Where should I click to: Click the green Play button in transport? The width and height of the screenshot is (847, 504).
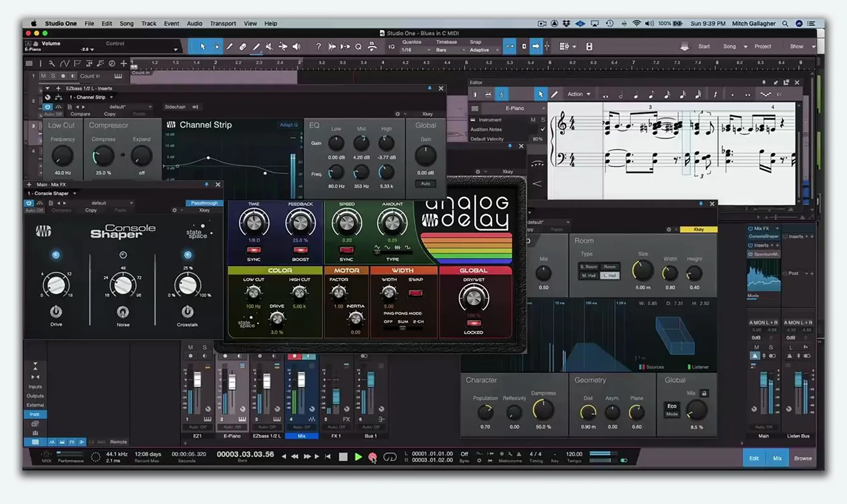[x=358, y=457]
